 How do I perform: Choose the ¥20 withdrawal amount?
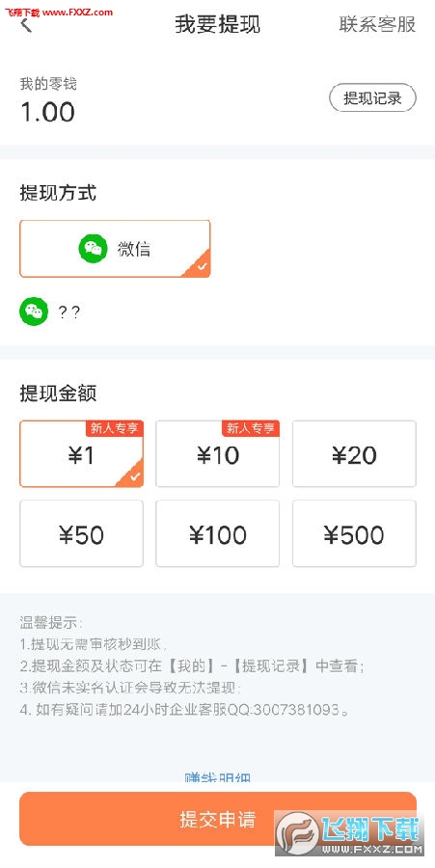pyautogui.click(x=354, y=454)
